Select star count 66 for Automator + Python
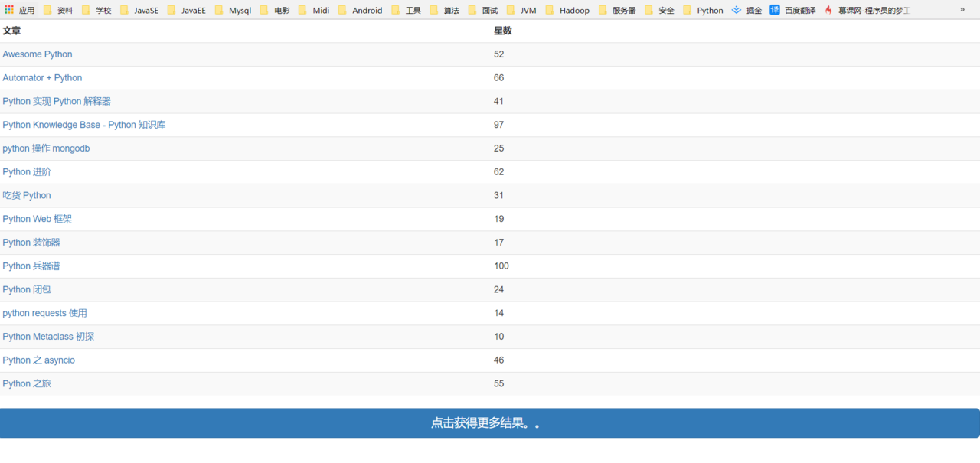This screenshot has height=463, width=980. 499,78
